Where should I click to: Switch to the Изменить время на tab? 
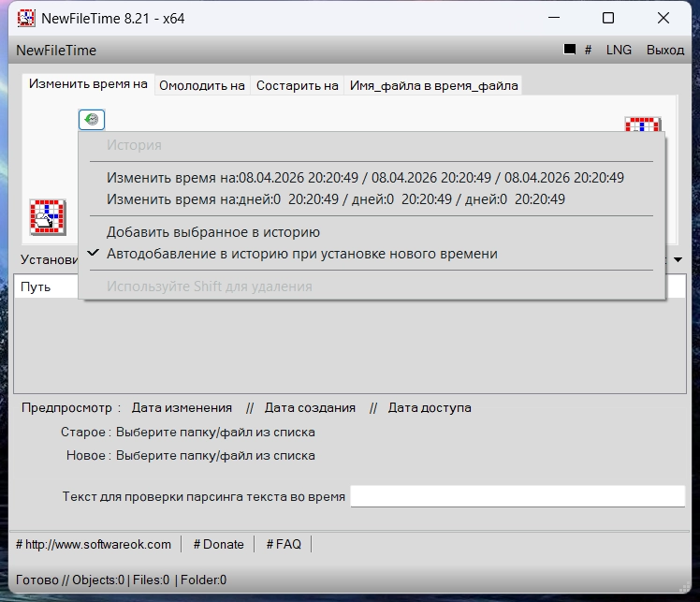click(88, 84)
